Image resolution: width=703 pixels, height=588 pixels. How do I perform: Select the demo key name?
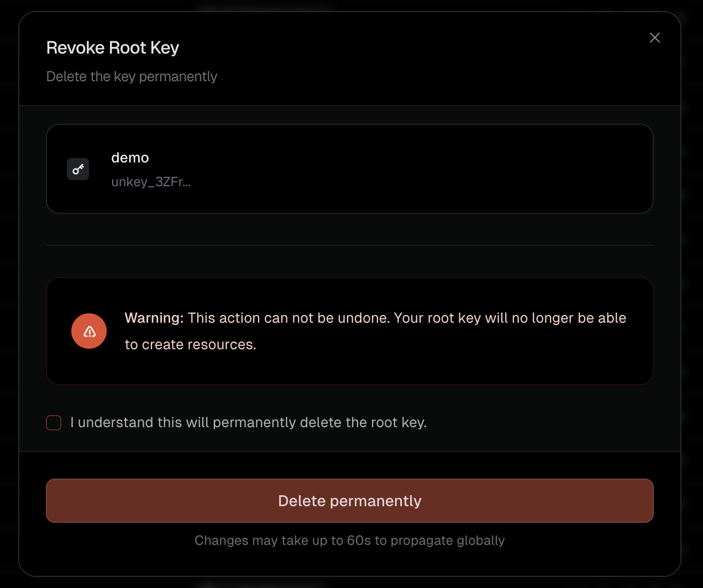130,158
